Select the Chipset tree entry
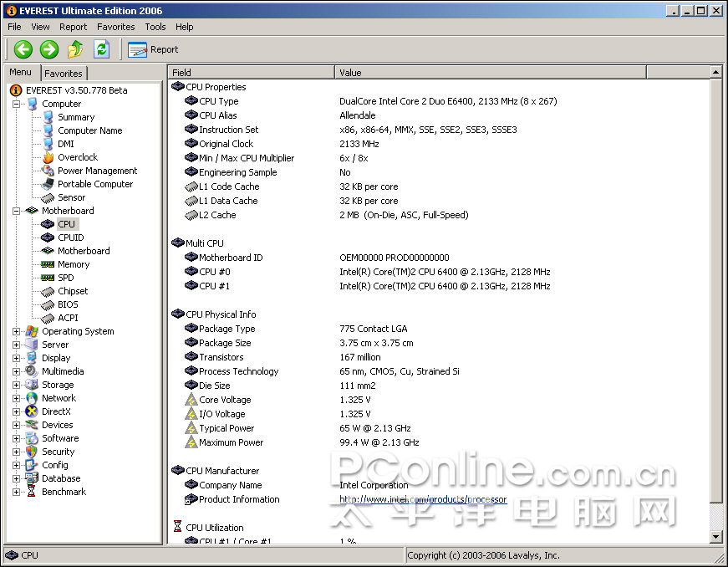Viewport: 728px width, 567px height. pyautogui.click(x=73, y=291)
